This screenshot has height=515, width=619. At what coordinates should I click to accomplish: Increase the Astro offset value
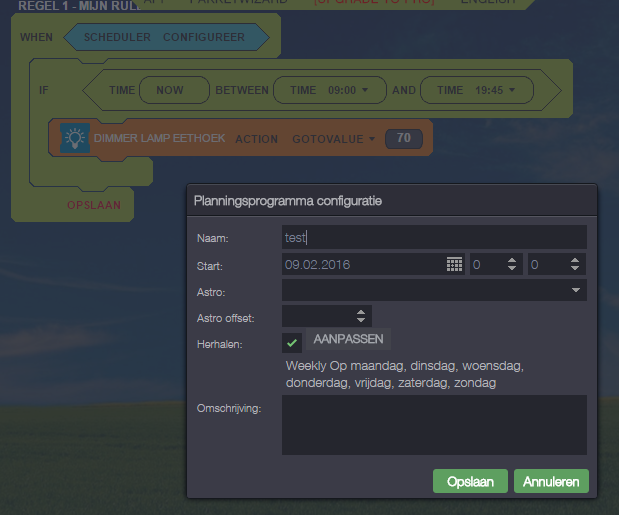(x=361, y=312)
